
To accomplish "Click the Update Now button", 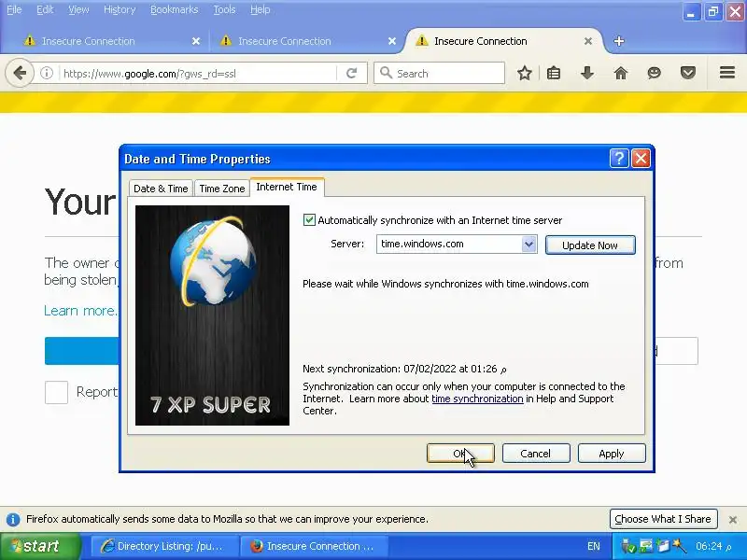I will click(x=590, y=245).
